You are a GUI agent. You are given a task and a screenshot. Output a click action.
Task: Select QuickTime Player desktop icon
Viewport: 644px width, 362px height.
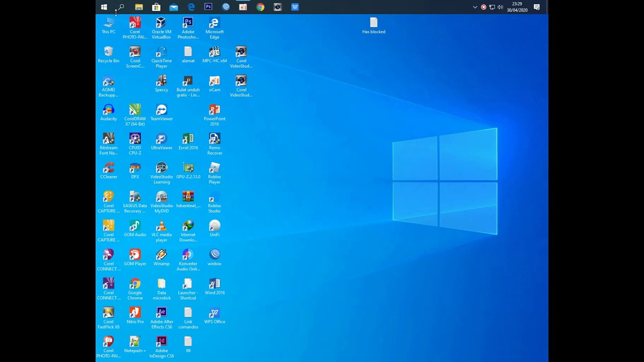[x=162, y=57]
